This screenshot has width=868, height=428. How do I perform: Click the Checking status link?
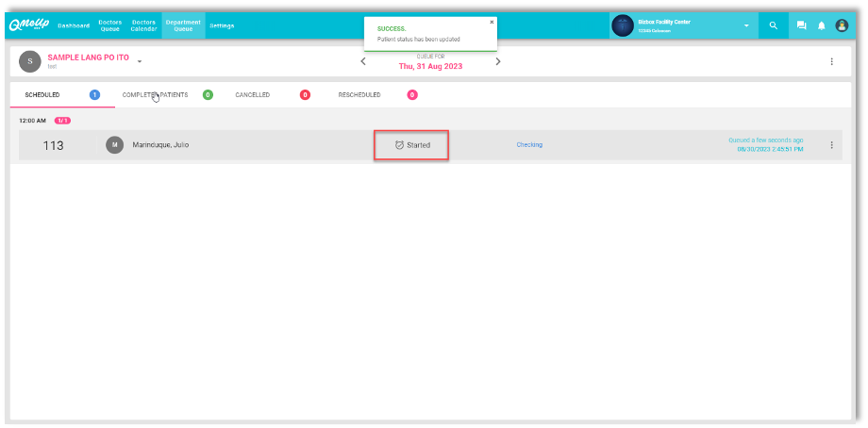coord(529,145)
